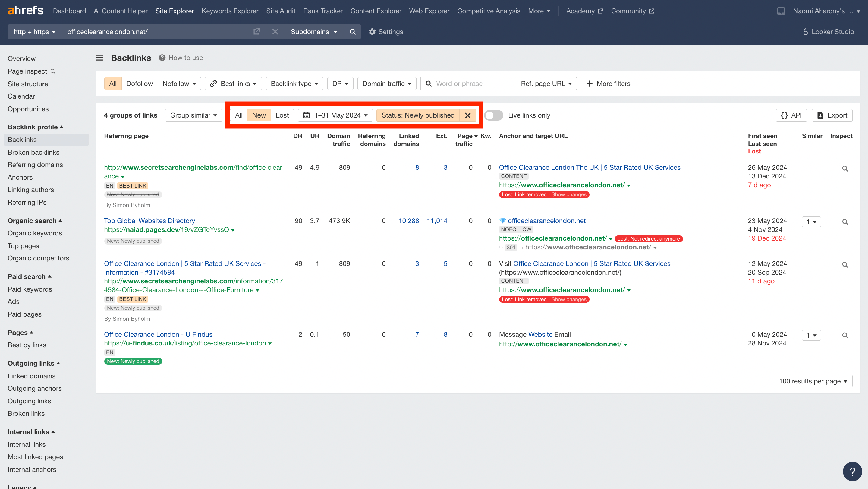Viewport: 868px width, 489px height.
Task: Collapse Organic search section
Action: pos(35,221)
